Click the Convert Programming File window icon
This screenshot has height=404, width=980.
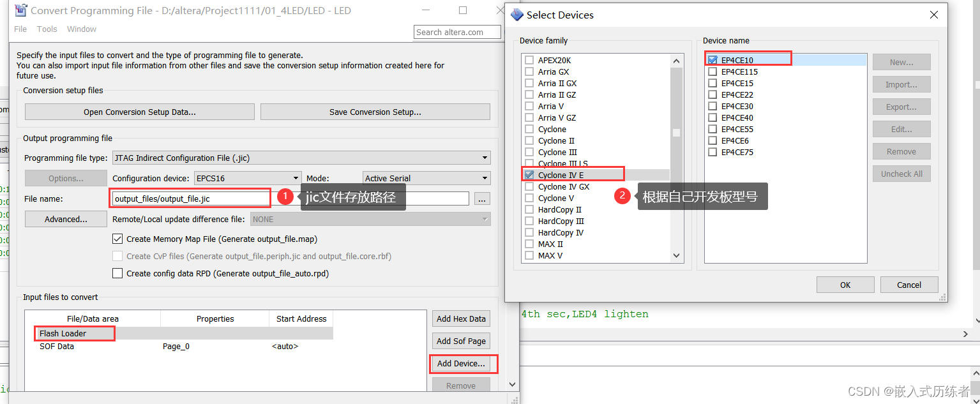click(21, 10)
